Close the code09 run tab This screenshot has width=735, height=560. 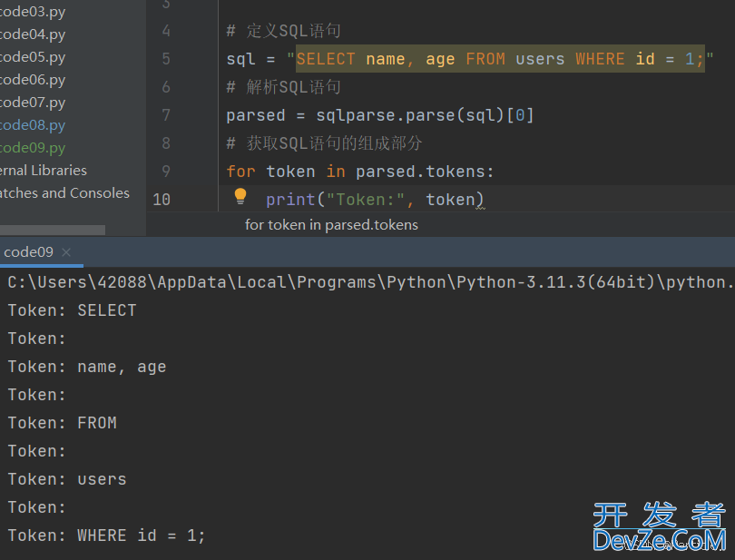click(66, 252)
